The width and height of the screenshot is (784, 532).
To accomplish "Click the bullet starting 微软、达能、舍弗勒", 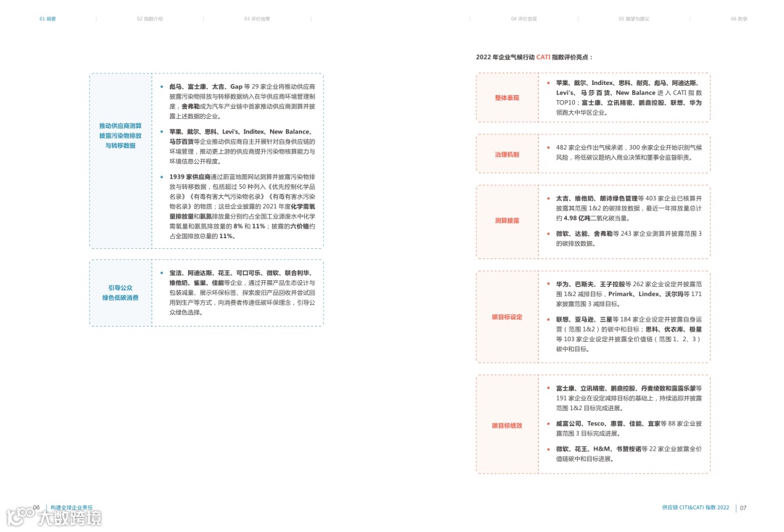I will [629, 239].
